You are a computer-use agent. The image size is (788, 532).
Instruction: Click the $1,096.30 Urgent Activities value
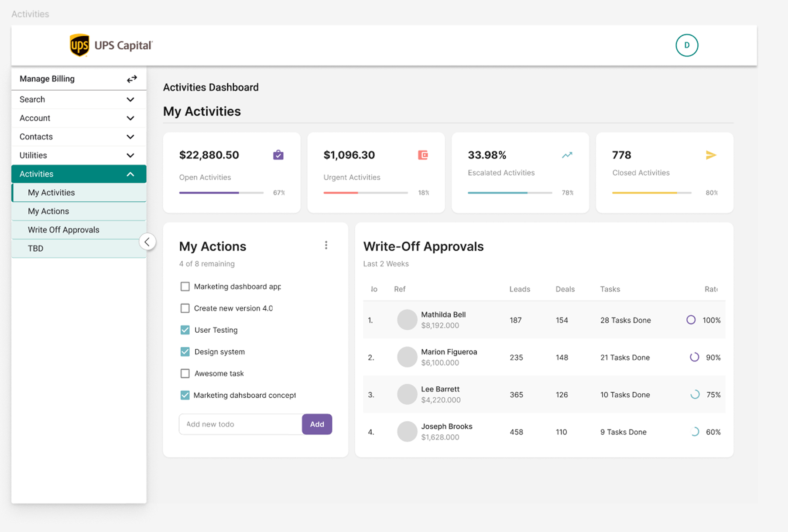pos(349,155)
